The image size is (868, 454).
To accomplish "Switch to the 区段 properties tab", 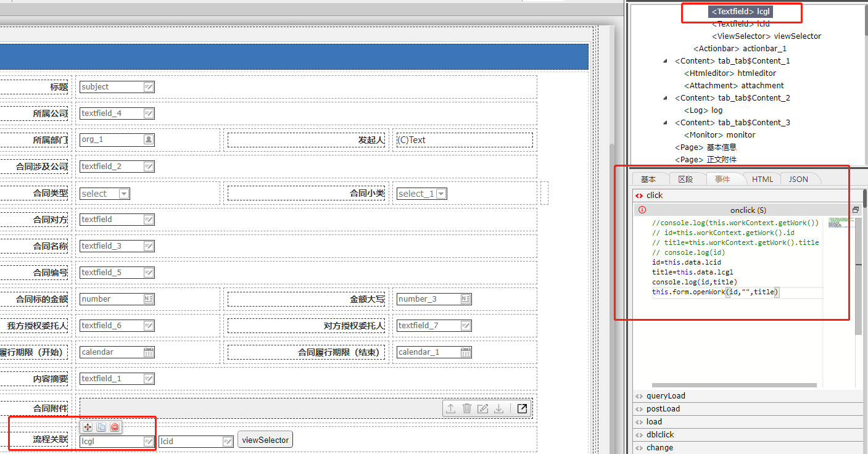I will (x=685, y=179).
